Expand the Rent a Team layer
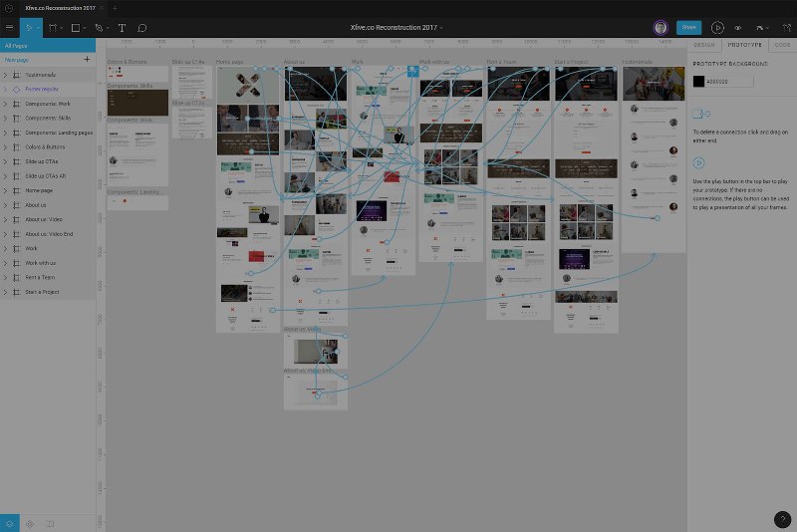The height and width of the screenshot is (532, 797). coord(5,277)
